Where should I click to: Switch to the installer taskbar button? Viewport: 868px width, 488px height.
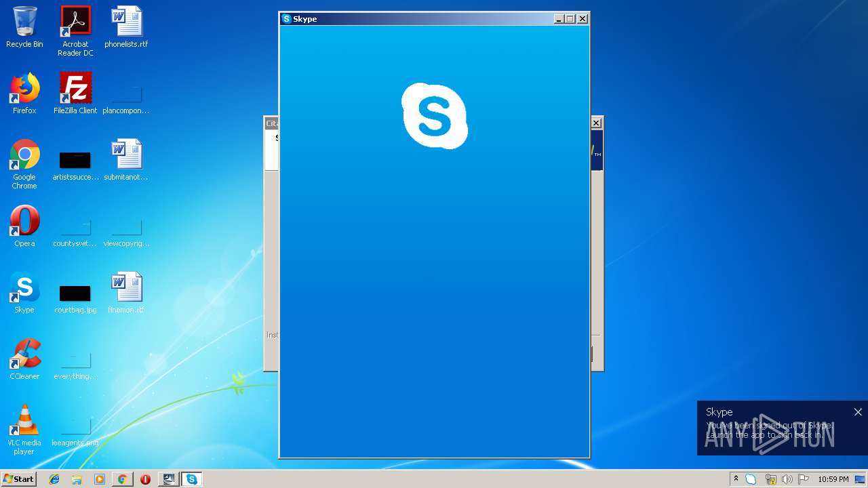pyautogui.click(x=168, y=479)
